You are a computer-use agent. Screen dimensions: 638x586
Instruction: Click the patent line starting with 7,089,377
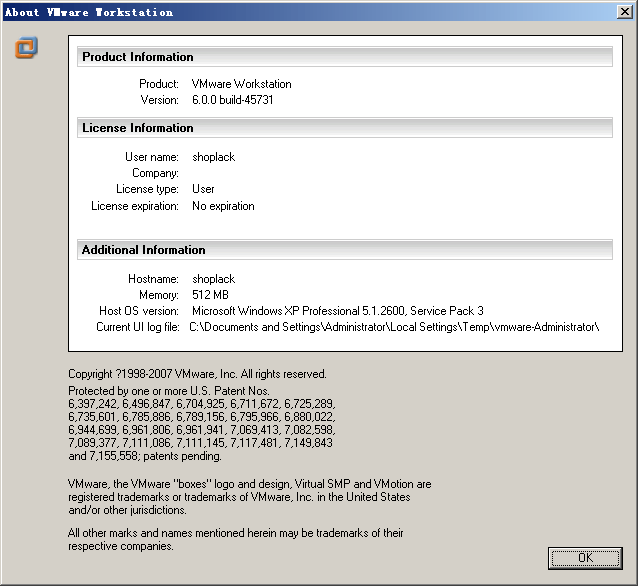(x=201, y=443)
